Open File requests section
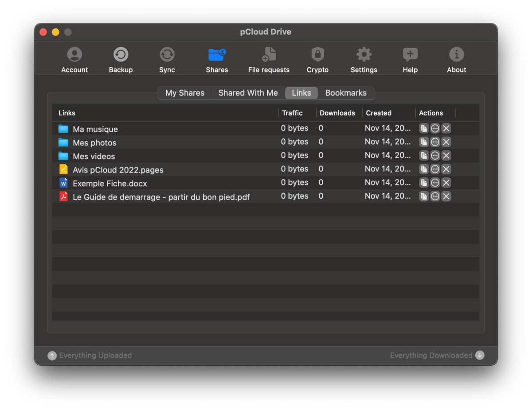This screenshot has width=532, height=411. click(x=269, y=60)
